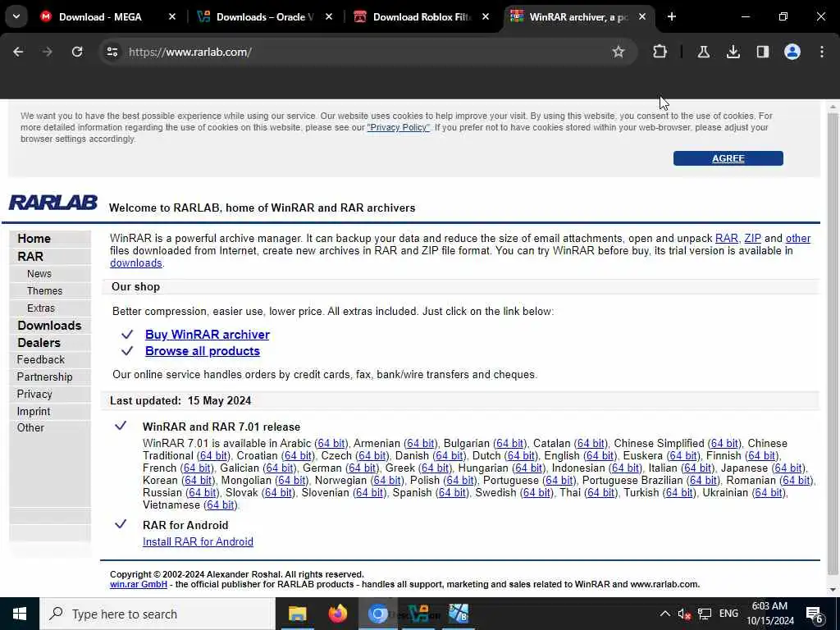Open the Extensions puzzle icon

click(x=660, y=52)
